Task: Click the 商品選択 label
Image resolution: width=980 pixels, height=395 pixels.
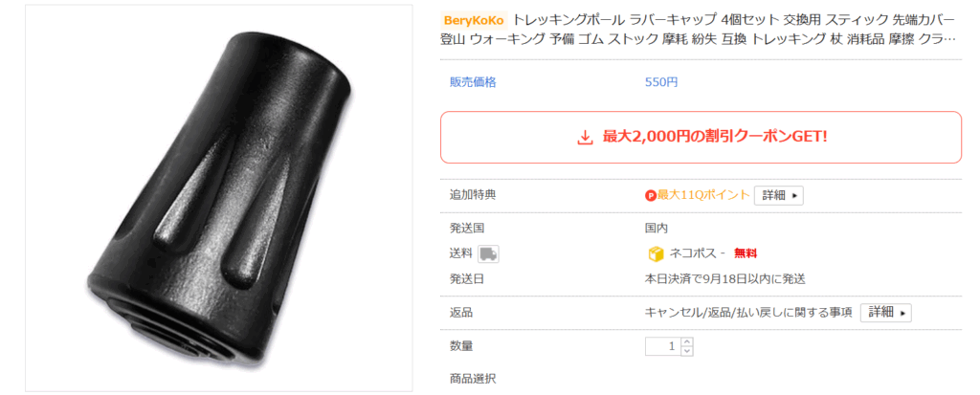Action: click(473, 378)
